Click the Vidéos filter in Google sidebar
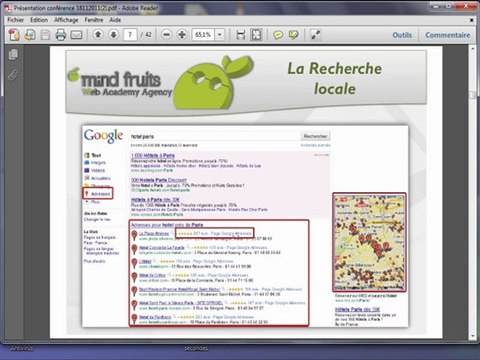 (x=95, y=170)
